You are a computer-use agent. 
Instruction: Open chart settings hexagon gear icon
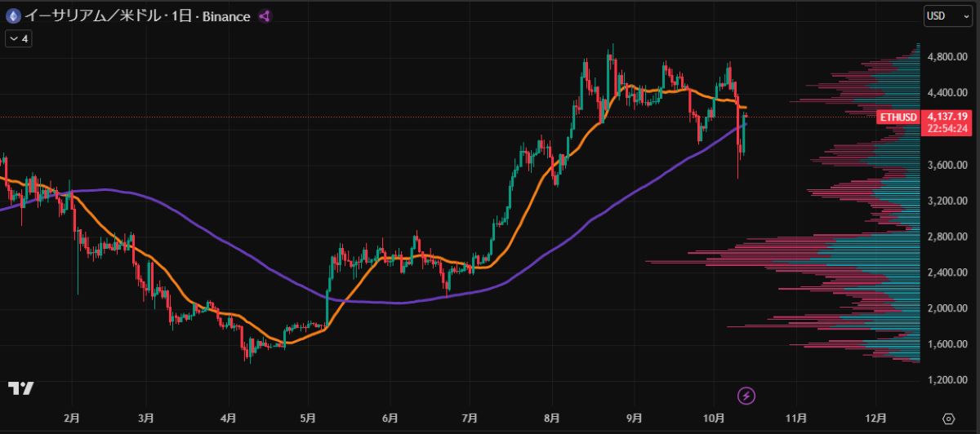[x=949, y=418]
